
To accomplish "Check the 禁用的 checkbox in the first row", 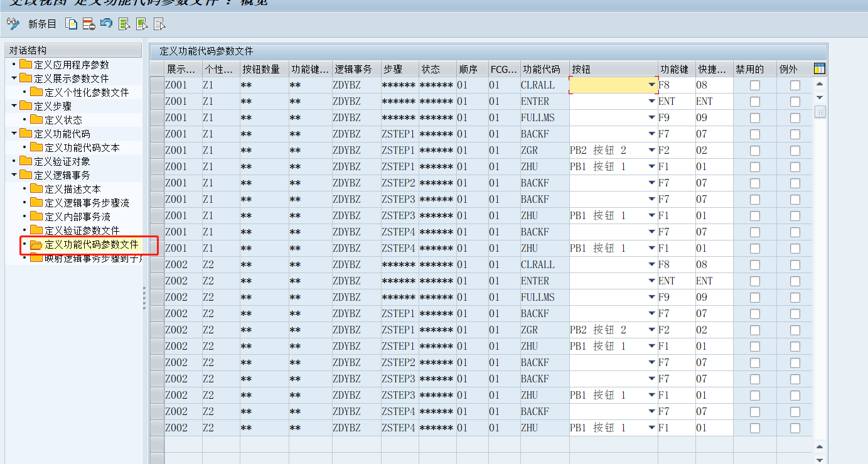I will tap(754, 85).
